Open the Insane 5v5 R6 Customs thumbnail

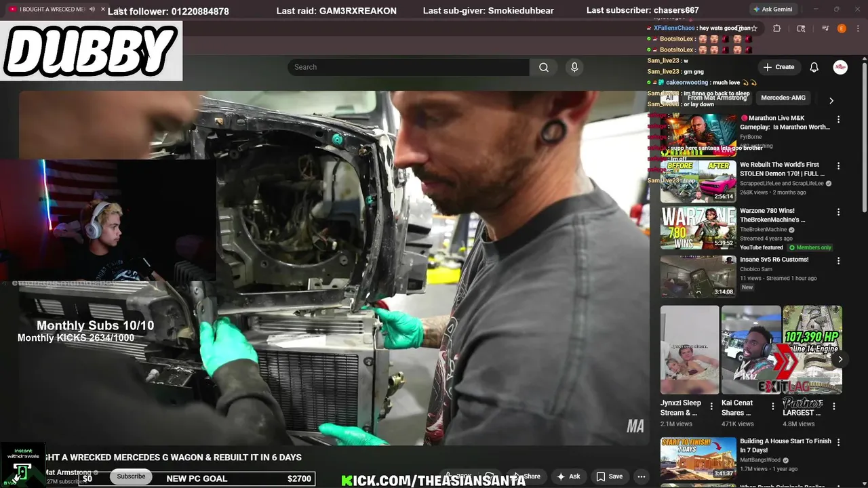[x=698, y=276]
